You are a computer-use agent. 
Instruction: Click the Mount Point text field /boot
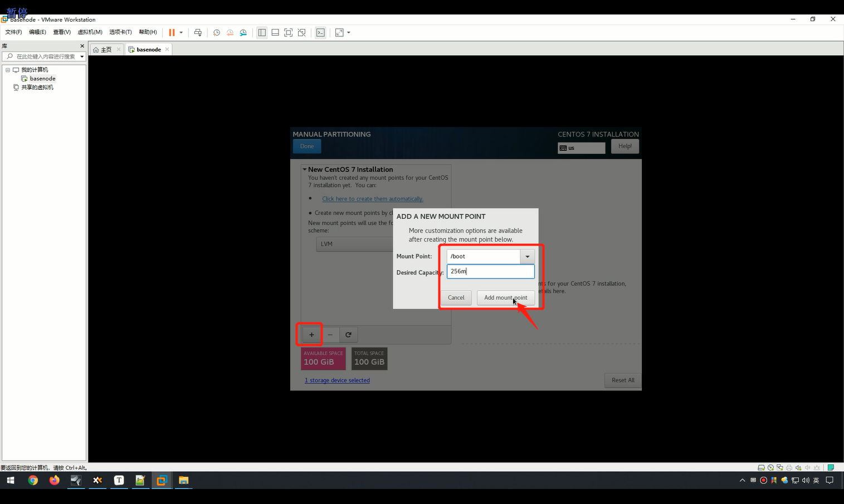[483, 256]
